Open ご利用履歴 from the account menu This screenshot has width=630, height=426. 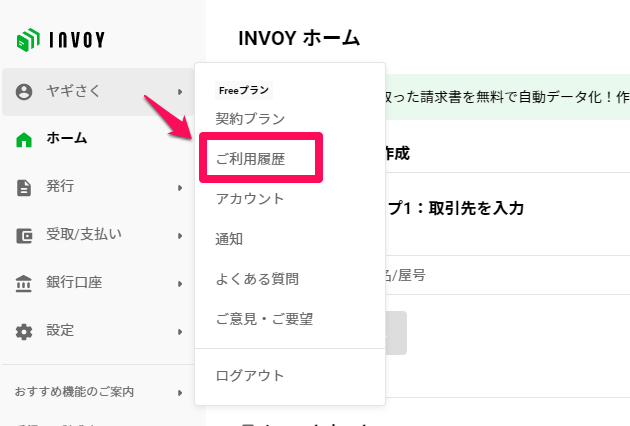[250, 159]
